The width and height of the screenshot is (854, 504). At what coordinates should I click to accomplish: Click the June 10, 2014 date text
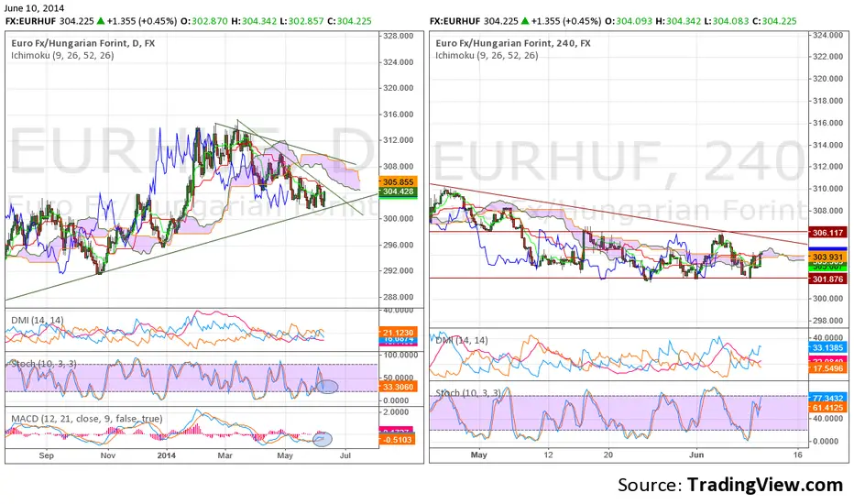pos(34,8)
